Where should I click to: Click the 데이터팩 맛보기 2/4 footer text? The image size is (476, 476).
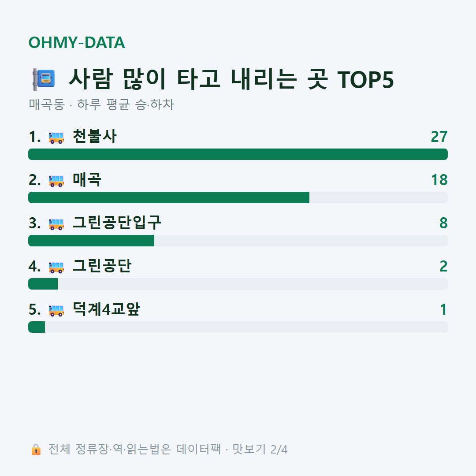coord(232,449)
